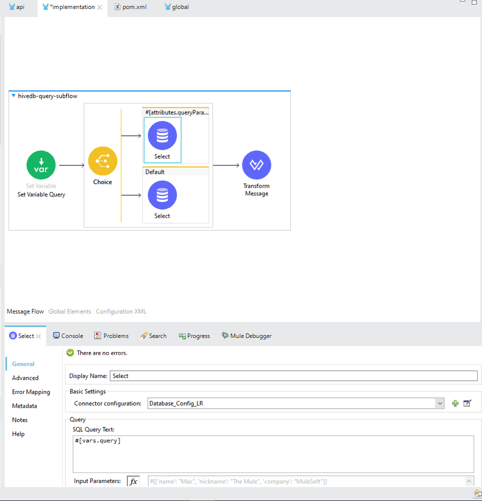The height and width of the screenshot is (501, 482).
Task: Click the Display Name input field
Action: (294, 376)
